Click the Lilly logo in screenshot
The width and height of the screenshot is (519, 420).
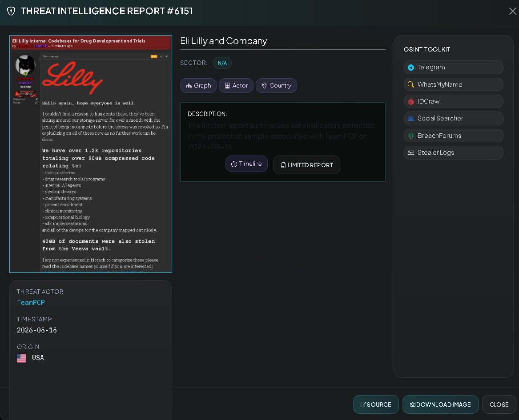click(x=72, y=78)
